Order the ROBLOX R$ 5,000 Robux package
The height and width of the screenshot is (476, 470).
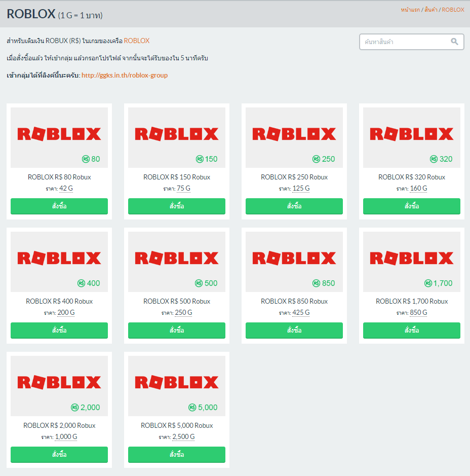click(176, 454)
